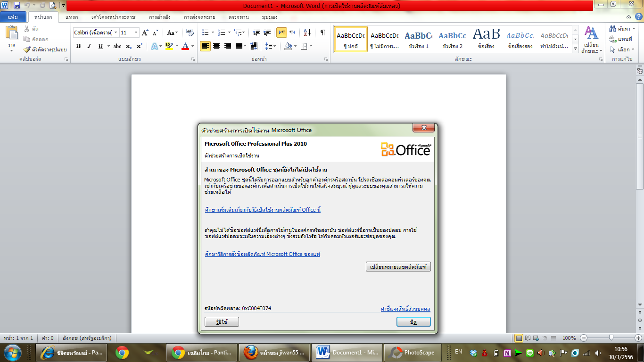Image resolution: width=644 pixels, height=362 pixels.
Task: Switch to Web Layout view in status bar
Action: [536, 338]
